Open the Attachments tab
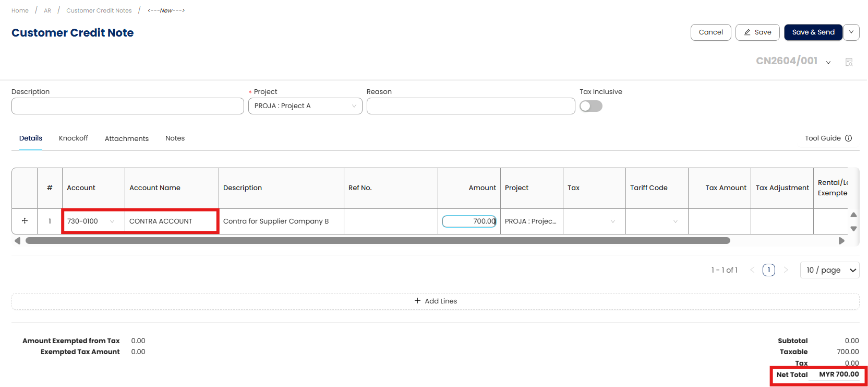This screenshot has height=387, width=868. (127, 138)
